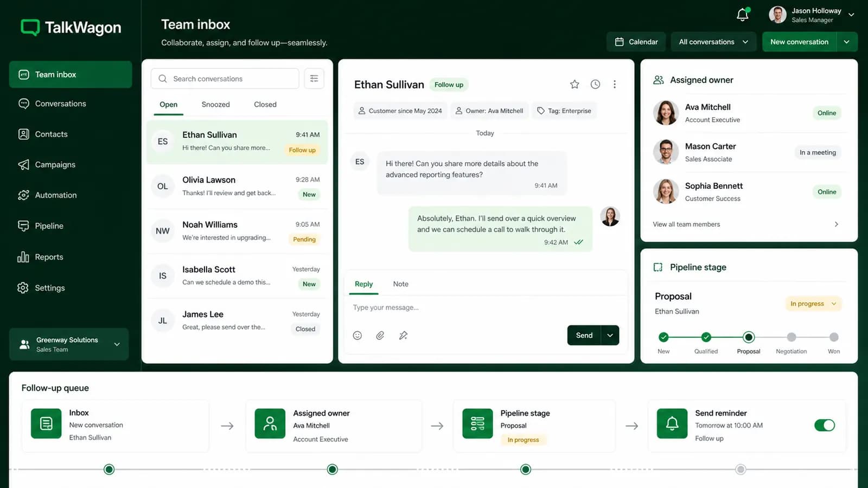
Task: Expand the Greenway Solutions team switcher
Action: (x=117, y=344)
